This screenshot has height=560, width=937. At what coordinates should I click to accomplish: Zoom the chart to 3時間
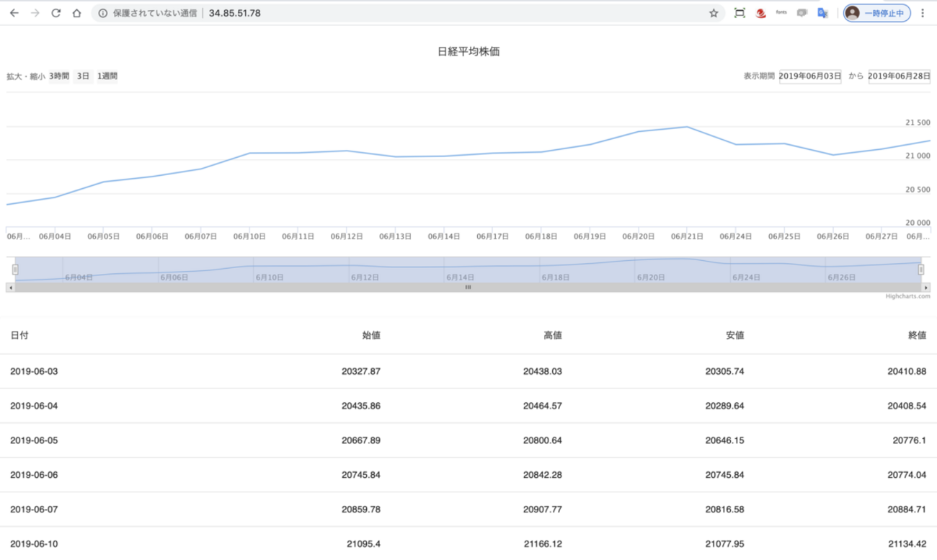point(59,76)
